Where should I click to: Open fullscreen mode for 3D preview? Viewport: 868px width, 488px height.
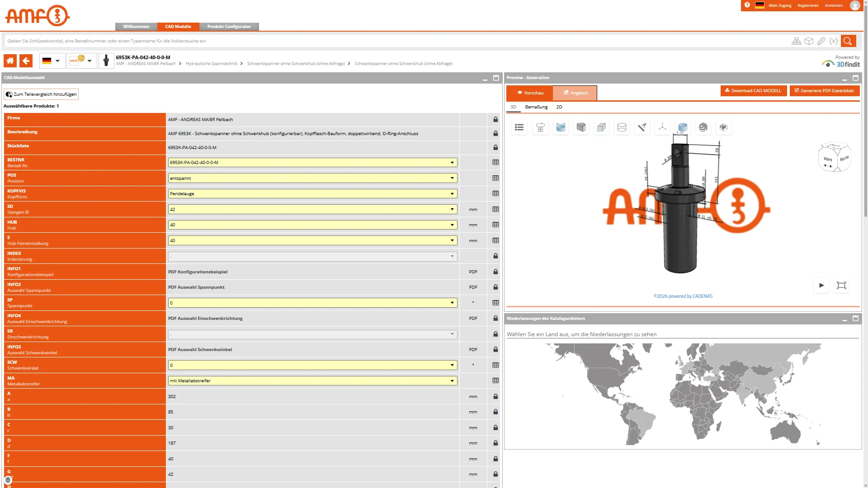coord(841,286)
